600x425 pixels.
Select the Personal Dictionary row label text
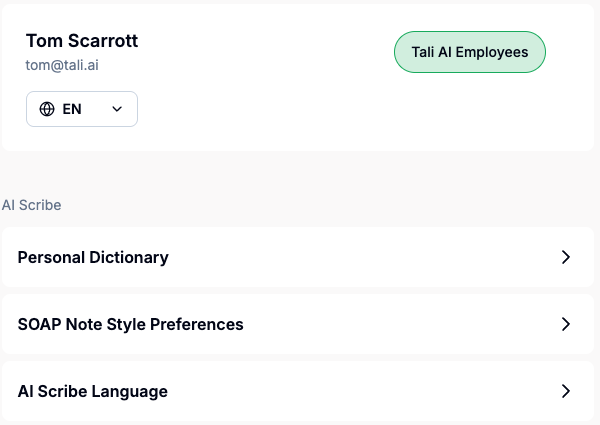click(x=93, y=257)
